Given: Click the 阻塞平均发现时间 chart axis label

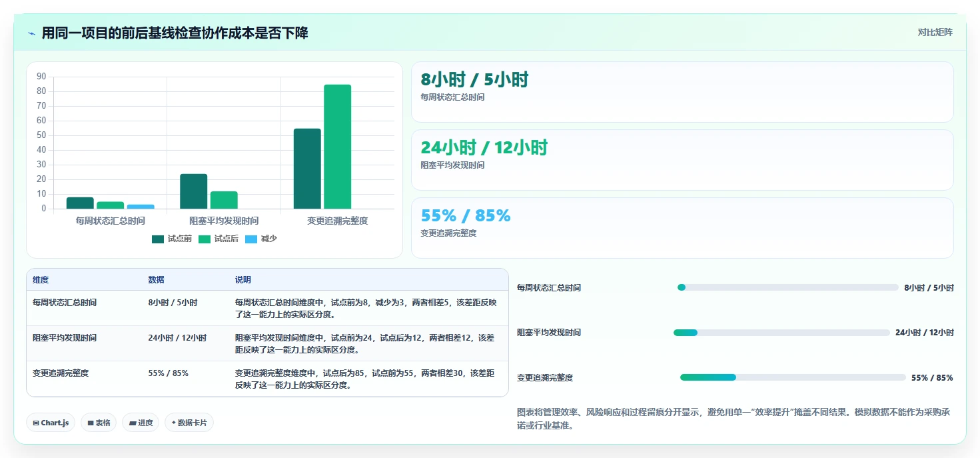Looking at the screenshot, I should [x=224, y=221].
